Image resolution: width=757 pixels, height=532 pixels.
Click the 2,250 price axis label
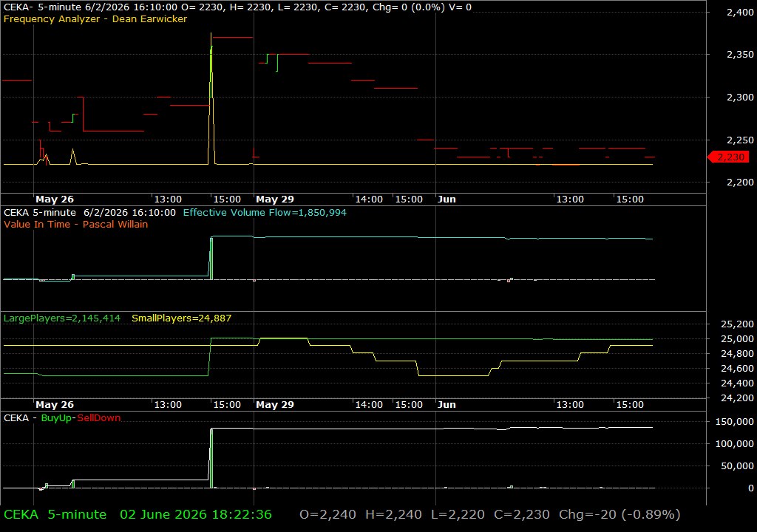tap(740, 140)
